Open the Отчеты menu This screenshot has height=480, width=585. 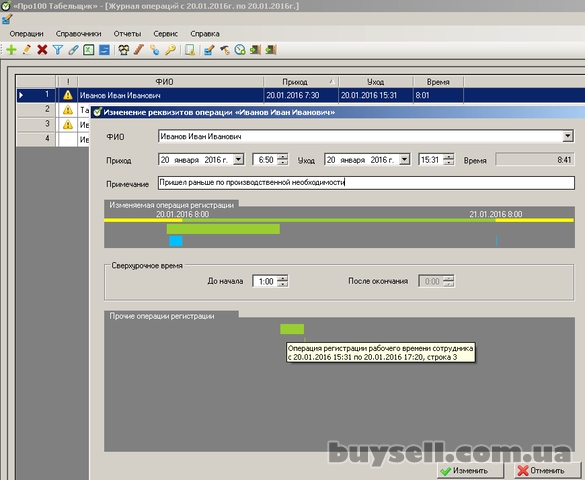point(127,34)
